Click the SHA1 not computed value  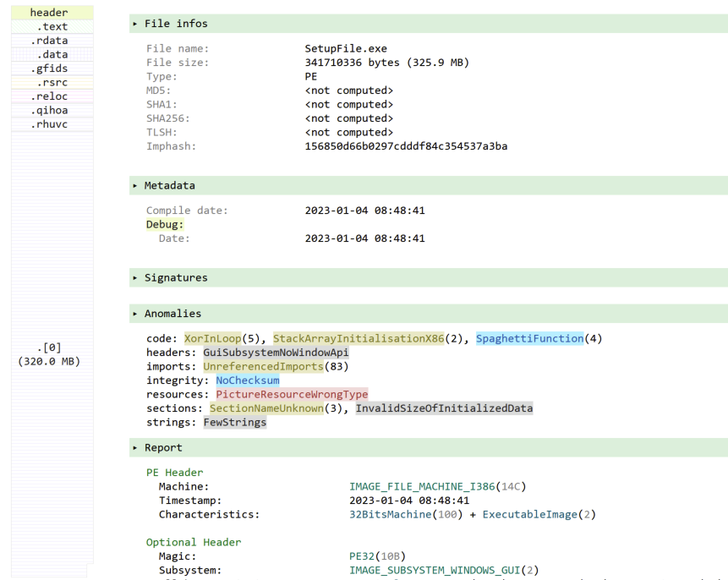[349, 105]
